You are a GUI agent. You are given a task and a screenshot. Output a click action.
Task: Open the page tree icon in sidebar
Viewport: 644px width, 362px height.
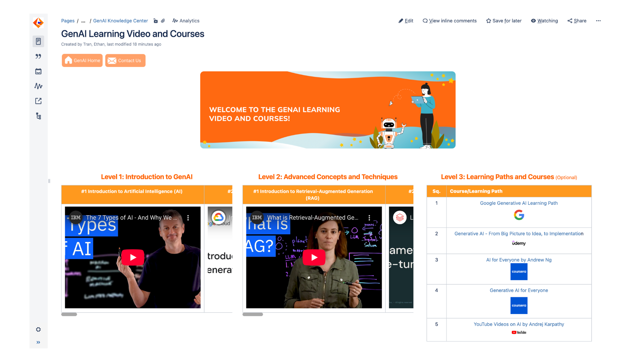click(x=38, y=116)
